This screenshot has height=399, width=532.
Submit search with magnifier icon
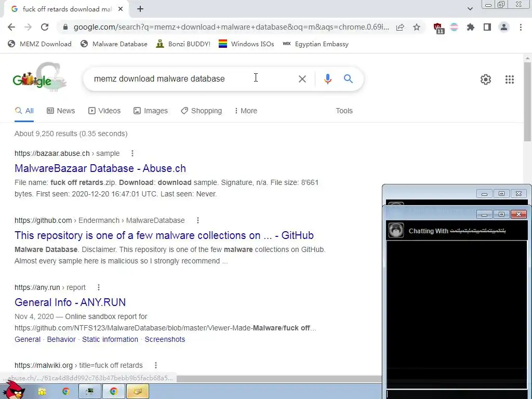click(348, 79)
